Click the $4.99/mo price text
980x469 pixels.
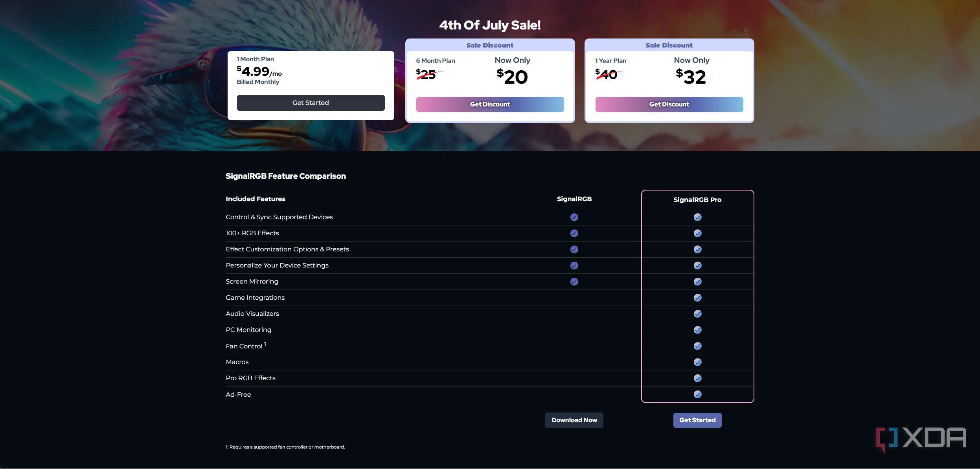pos(259,71)
